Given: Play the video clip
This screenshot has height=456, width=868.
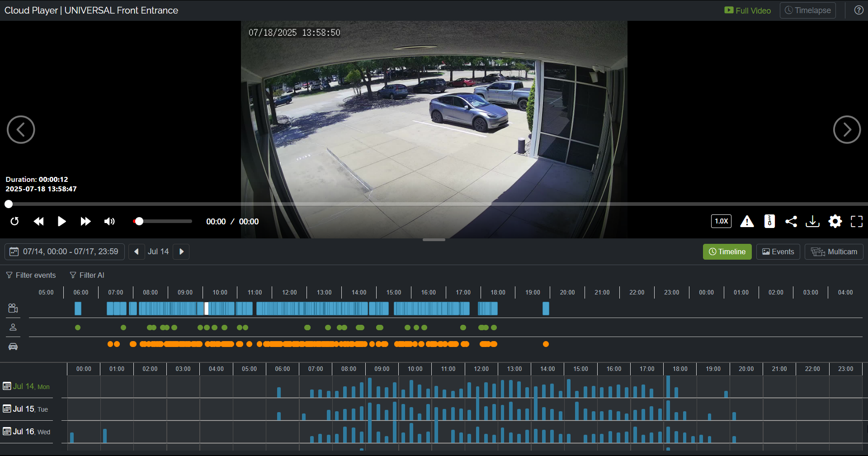Looking at the screenshot, I should (x=61, y=221).
